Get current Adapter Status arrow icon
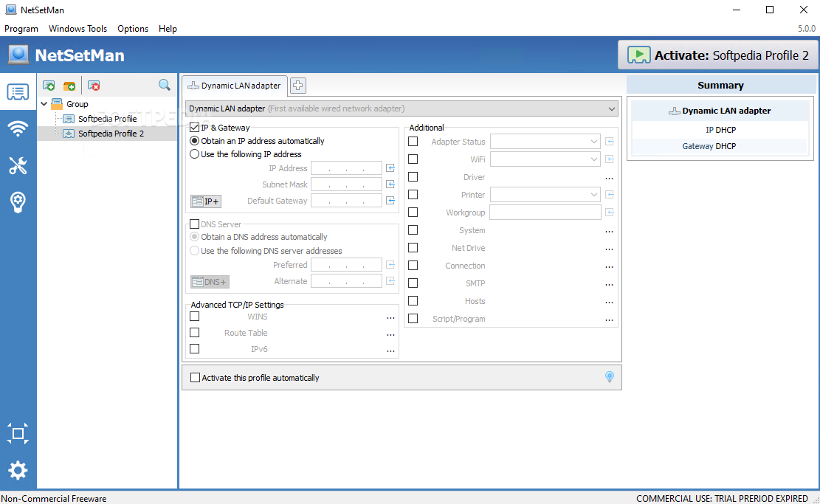The height and width of the screenshot is (504, 820). click(609, 141)
